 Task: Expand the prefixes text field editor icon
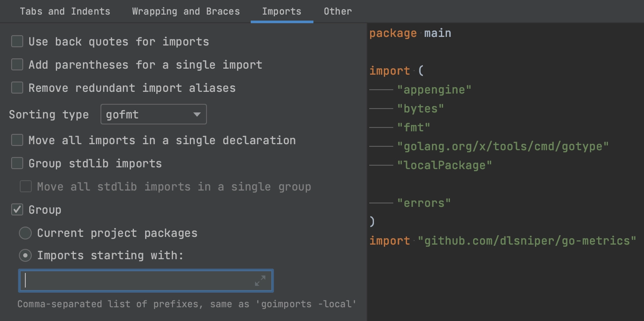[x=260, y=281]
